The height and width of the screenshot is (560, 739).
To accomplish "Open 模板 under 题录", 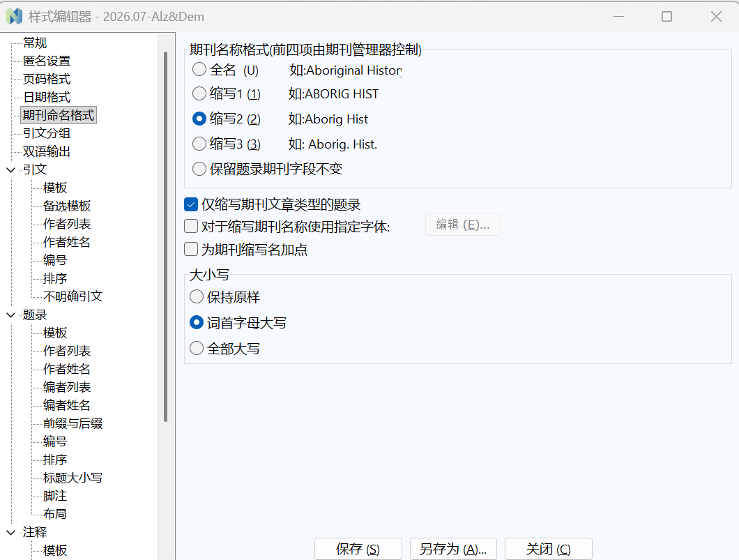I will pos(55,333).
